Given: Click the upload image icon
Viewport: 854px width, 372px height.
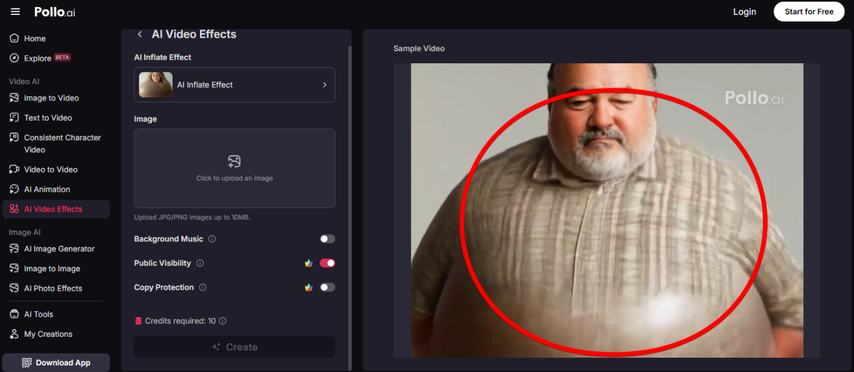Looking at the screenshot, I should click(x=234, y=161).
